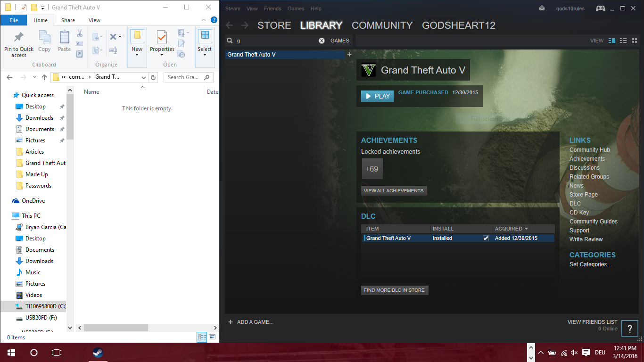Switch Steam library to grid view icon

pos(635,41)
